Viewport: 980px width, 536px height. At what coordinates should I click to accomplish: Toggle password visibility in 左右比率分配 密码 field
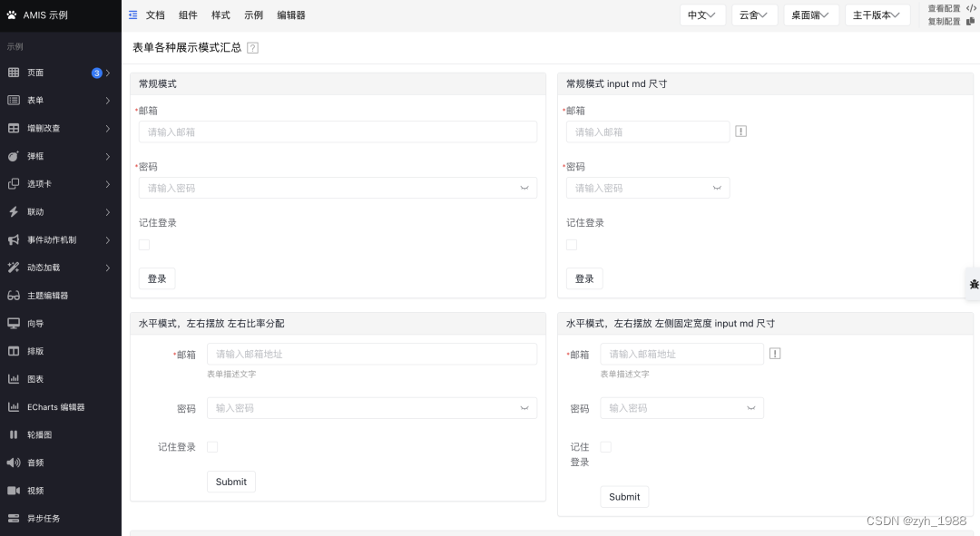524,408
